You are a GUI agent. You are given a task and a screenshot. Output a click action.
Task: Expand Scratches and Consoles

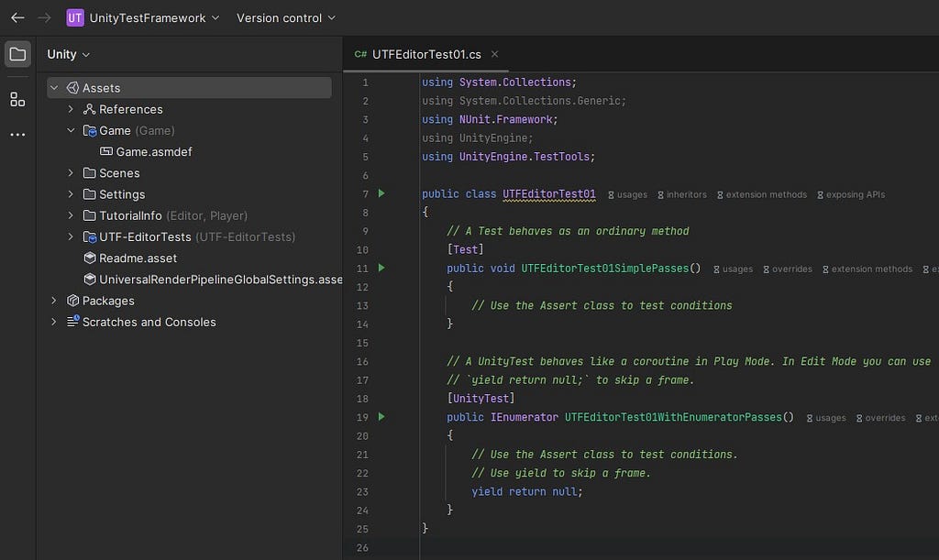point(54,322)
